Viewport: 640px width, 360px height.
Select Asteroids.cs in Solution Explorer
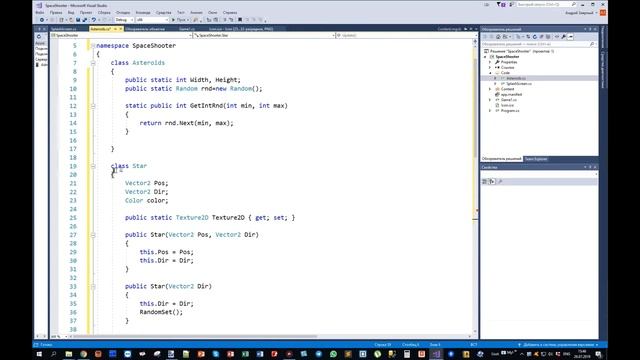pyautogui.click(x=516, y=78)
